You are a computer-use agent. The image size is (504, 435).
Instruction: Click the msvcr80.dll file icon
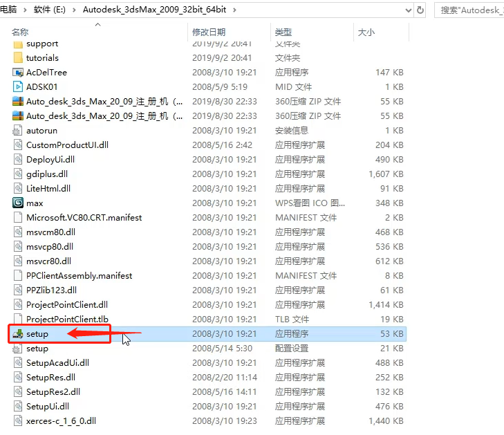tap(18, 261)
